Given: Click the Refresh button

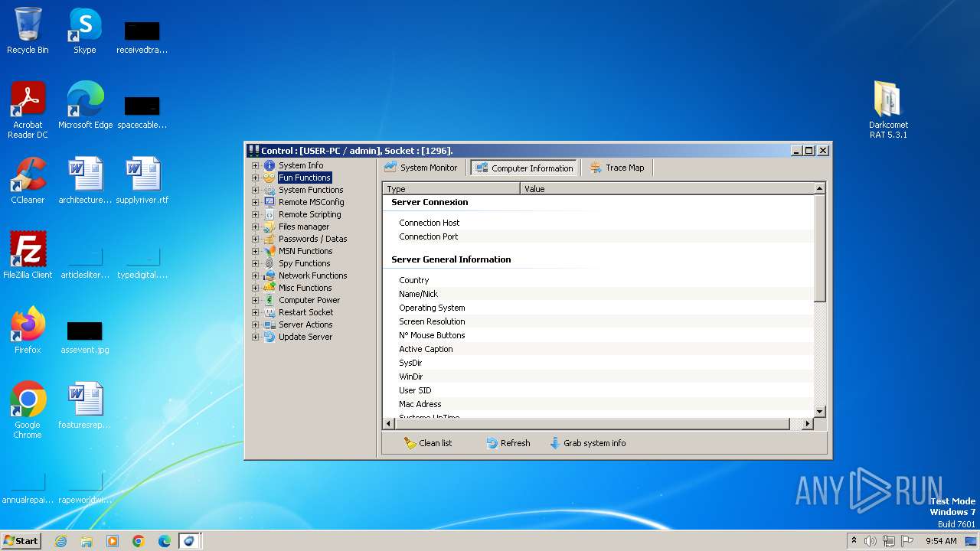Looking at the screenshot, I should (508, 443).
